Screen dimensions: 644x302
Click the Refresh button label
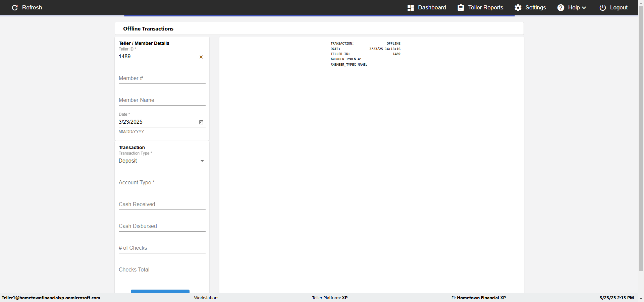point(32,7)
